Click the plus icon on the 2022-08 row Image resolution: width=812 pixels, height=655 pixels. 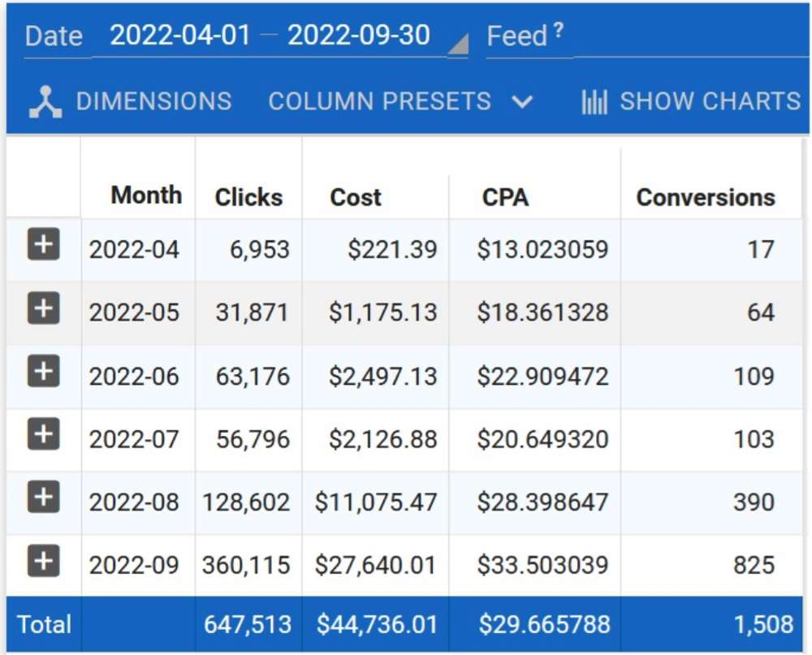point(44,501)
